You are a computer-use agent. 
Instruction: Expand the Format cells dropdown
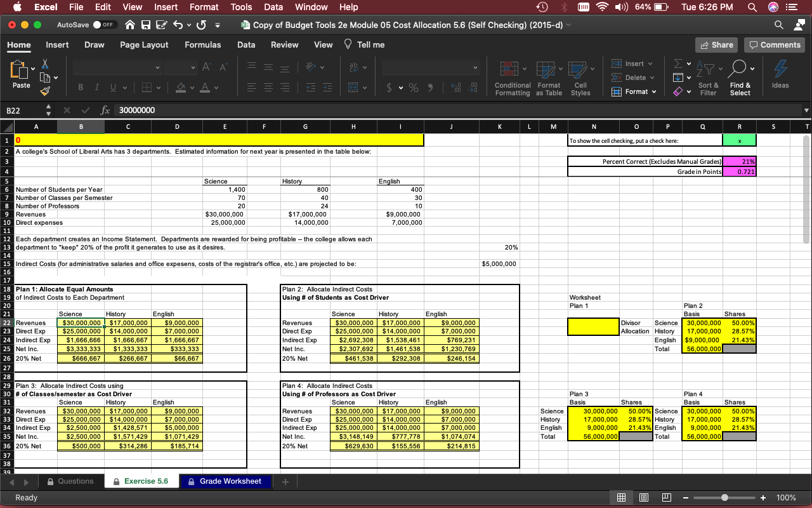coord(653,91)
